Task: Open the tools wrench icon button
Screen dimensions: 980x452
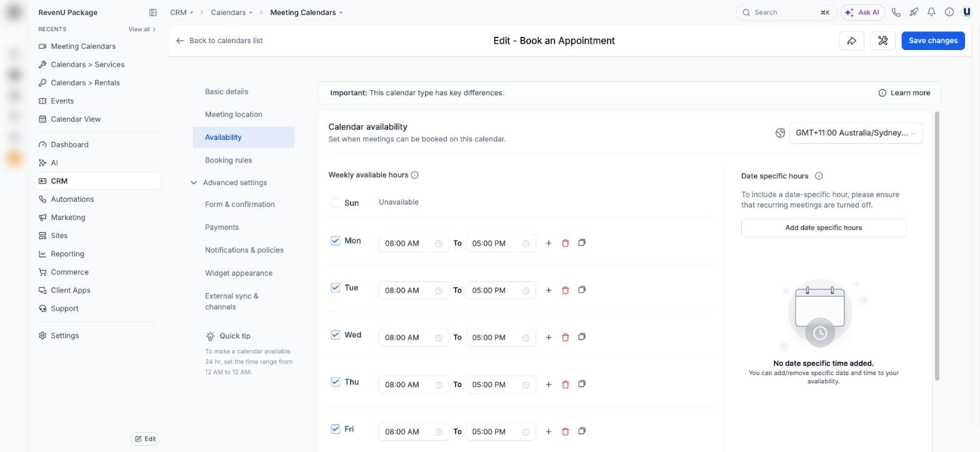Action: pos(882,41)
